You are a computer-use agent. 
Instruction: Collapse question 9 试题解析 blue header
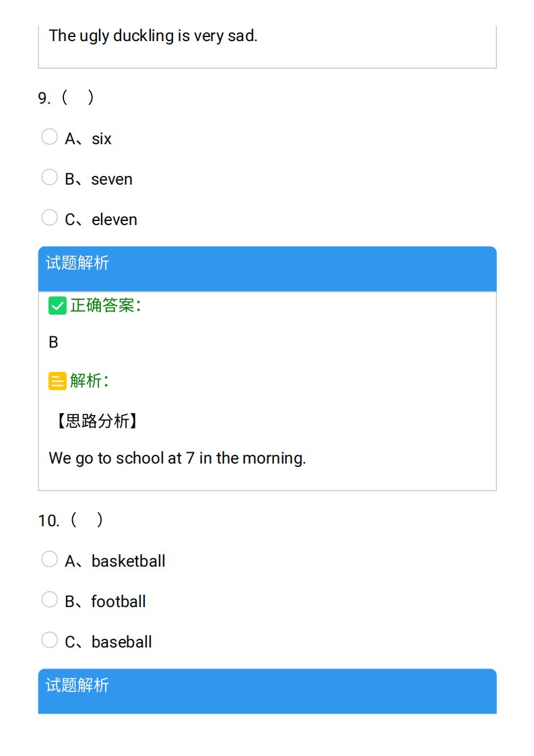point(267,269)
